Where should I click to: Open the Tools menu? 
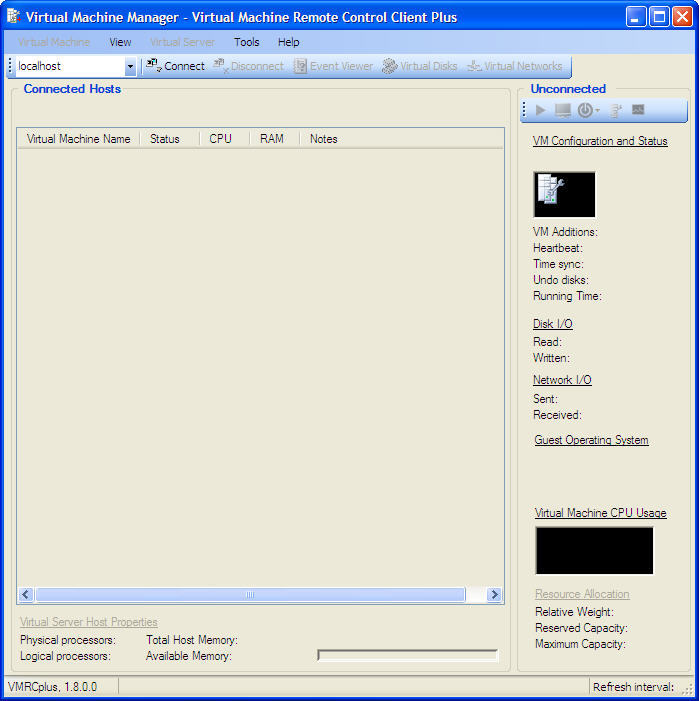point(247,42)
